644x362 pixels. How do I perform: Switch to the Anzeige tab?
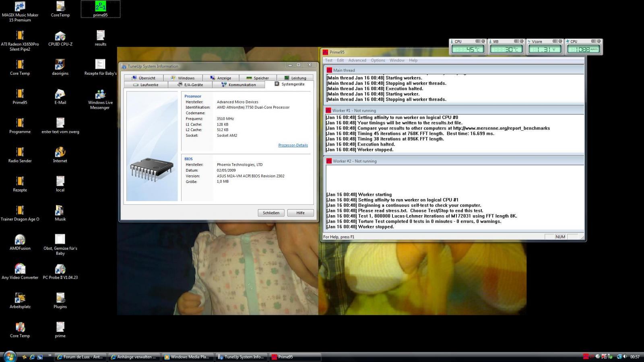221,78
